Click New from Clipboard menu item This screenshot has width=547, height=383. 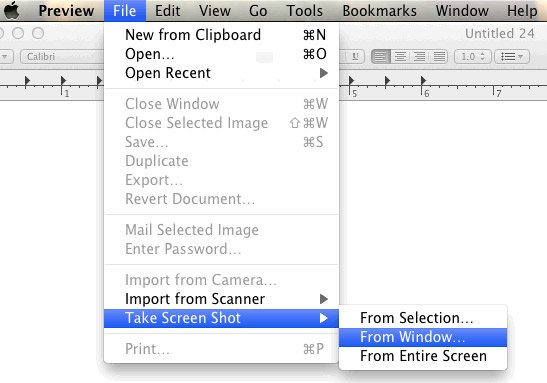point(222,35)
